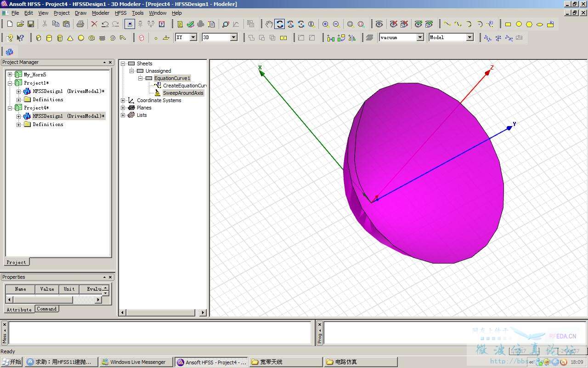The image size is (588, 368).
Task: Click the green Validate checkmark icon
Action: click(190, 24)
